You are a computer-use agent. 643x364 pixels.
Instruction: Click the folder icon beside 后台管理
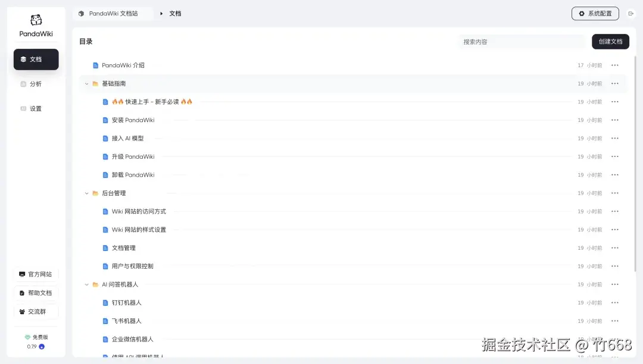pyautogui.click(x=95, y=193)
